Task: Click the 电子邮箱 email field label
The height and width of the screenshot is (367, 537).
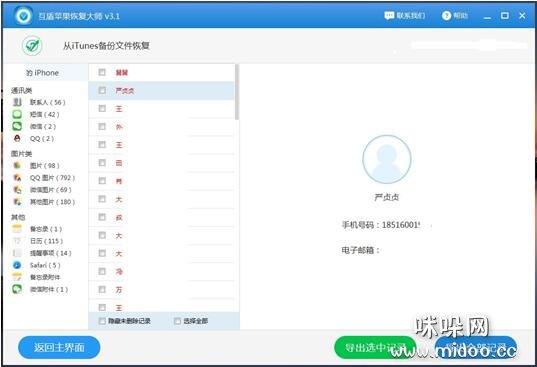Action: (x=361, y=250)
